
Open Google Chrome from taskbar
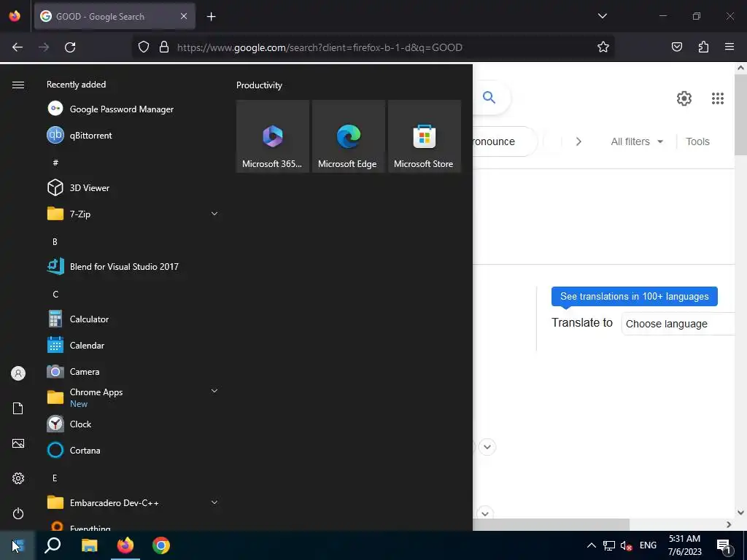pyautogui.click(x=161, y=545)
